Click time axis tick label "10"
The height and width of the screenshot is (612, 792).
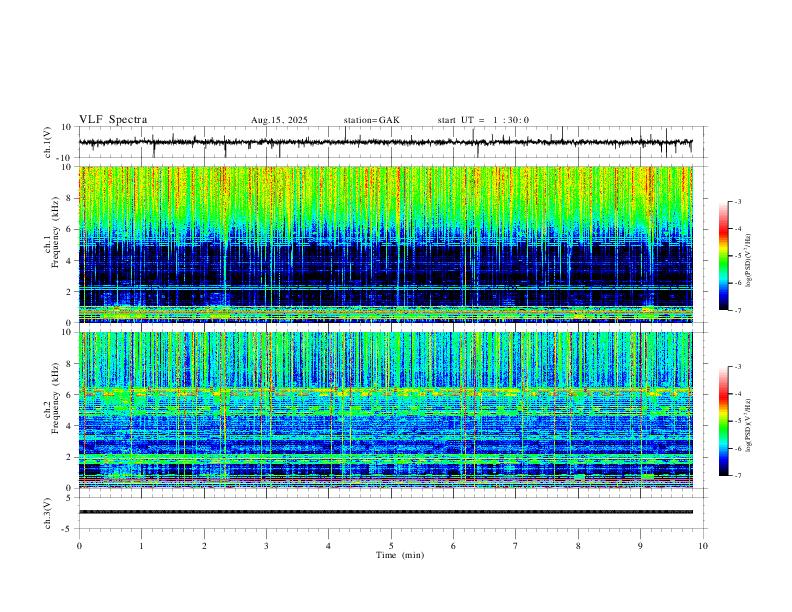(x=703, y=546)
